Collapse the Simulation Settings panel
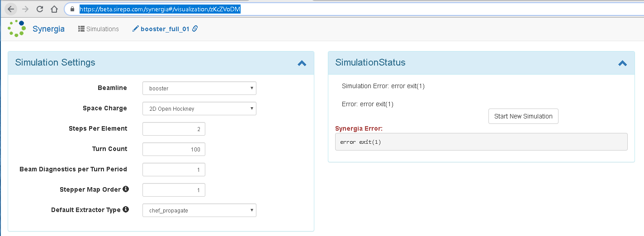The width and height of the screenshot is (644, 236). click(x=302, y=63)
